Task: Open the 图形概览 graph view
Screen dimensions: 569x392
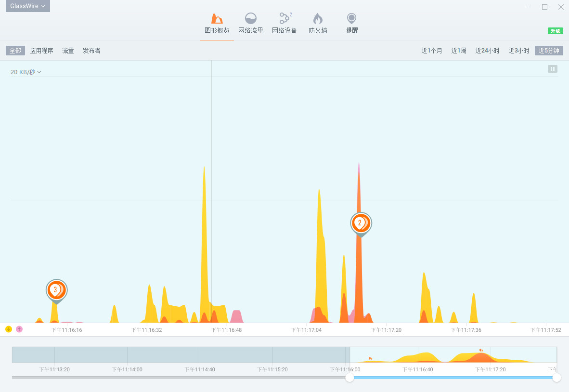Action: tap(217, 24)
